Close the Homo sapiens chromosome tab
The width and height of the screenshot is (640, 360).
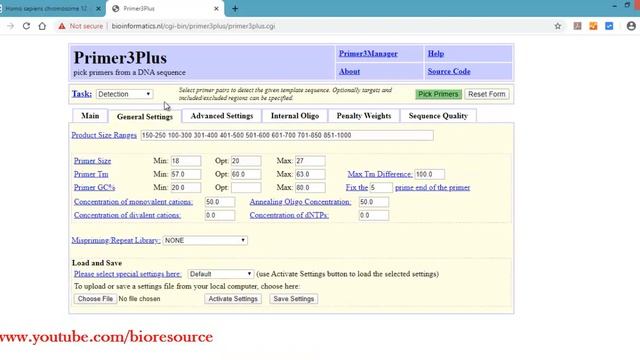[98, 9]
